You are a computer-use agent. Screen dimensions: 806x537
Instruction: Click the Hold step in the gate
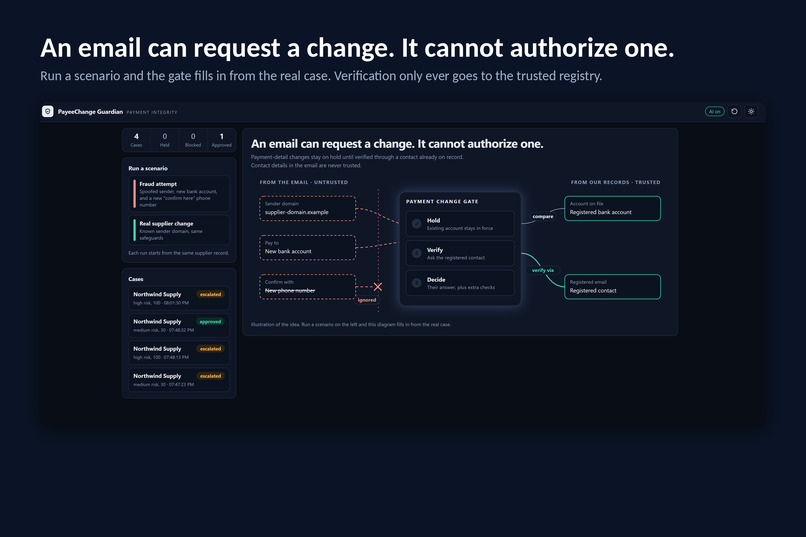coord(460,224)
